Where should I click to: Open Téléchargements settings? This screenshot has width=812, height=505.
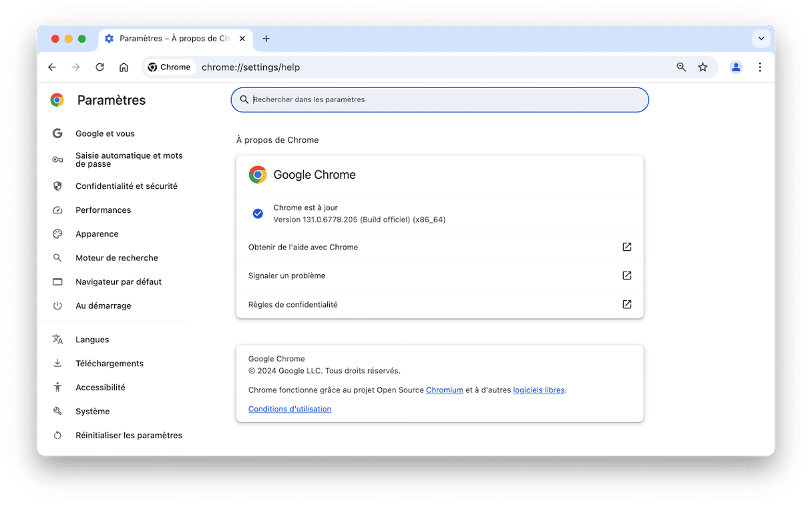(x=110, y=364)
